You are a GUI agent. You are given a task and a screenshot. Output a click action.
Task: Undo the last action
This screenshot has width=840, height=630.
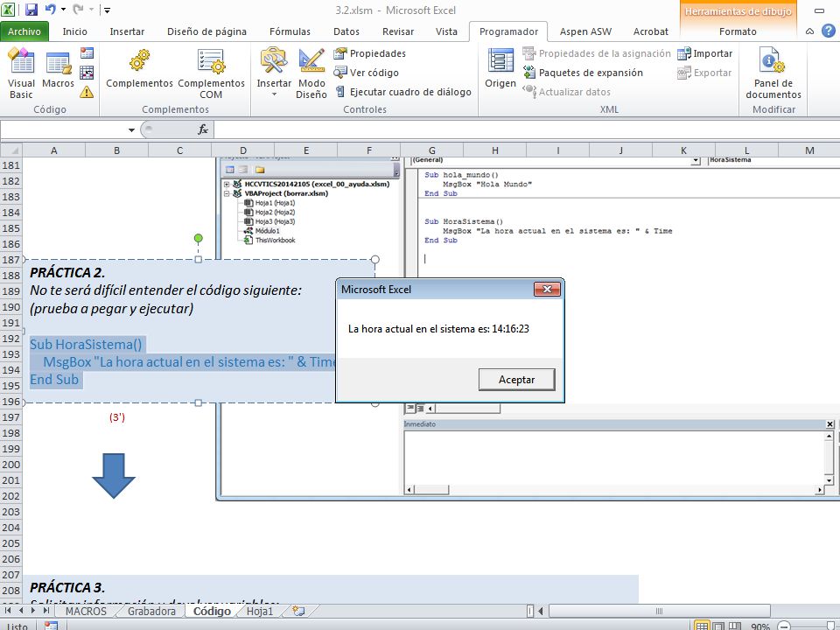pyautogui.click(x=51, y=9)
